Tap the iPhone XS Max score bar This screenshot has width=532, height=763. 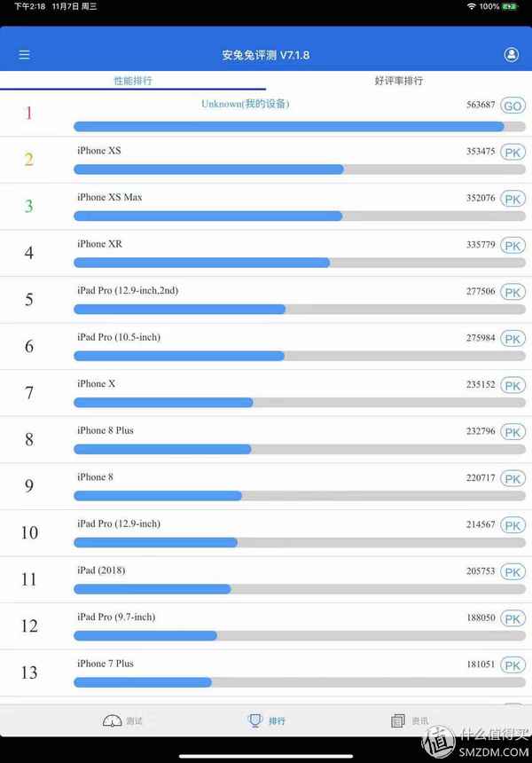208,215
